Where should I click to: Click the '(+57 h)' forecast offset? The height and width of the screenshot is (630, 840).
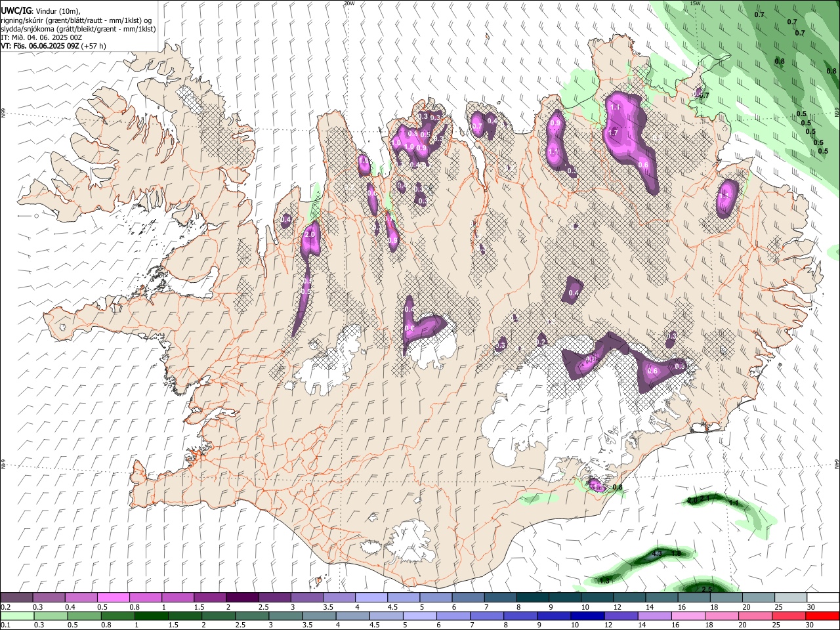[94, 46]
